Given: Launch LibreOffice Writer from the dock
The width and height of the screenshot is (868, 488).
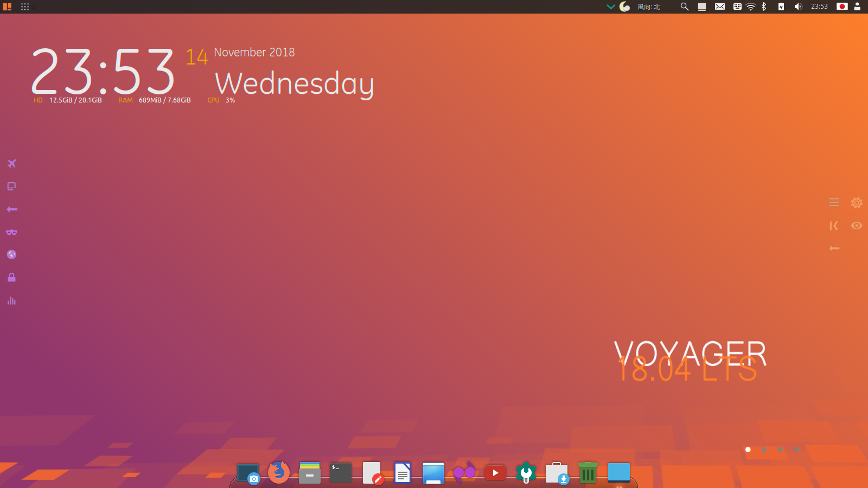Looking at the screenshot, I should pyautogui.click(x=403, y=473).
